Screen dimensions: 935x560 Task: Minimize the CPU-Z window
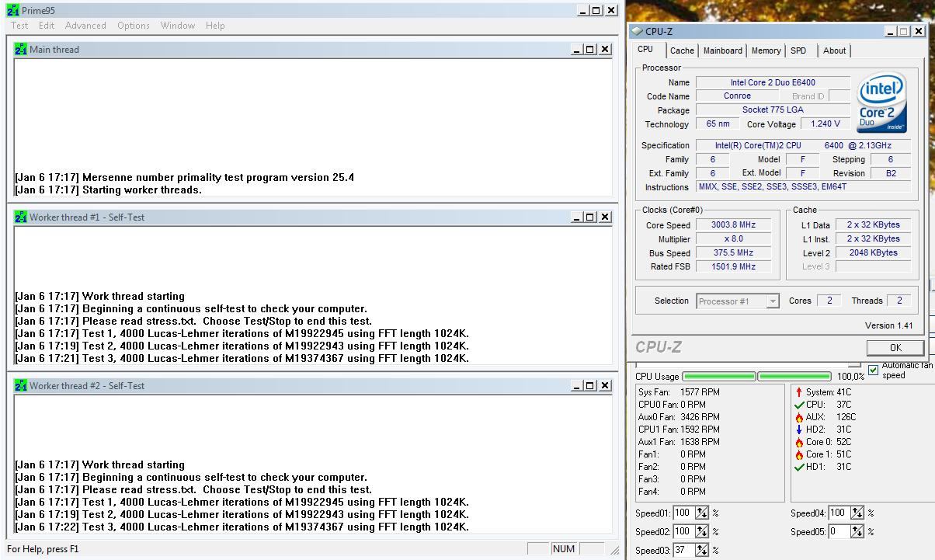coord(890,31)
